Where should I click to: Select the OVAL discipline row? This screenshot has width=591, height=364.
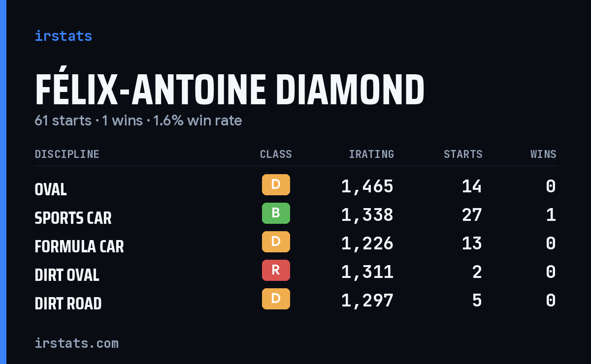tap(295, 186)
